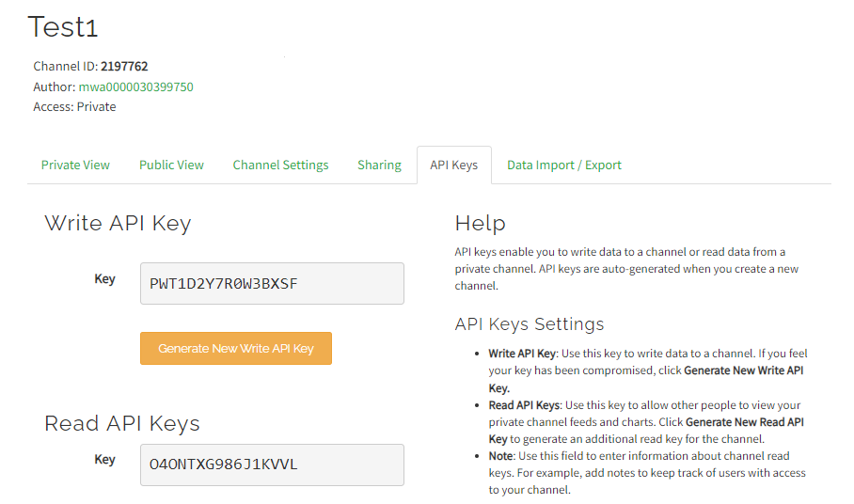This screenshot has height=504, width=854.
Task: Click the Read API Keys section heading
Action: coord(122,423)
